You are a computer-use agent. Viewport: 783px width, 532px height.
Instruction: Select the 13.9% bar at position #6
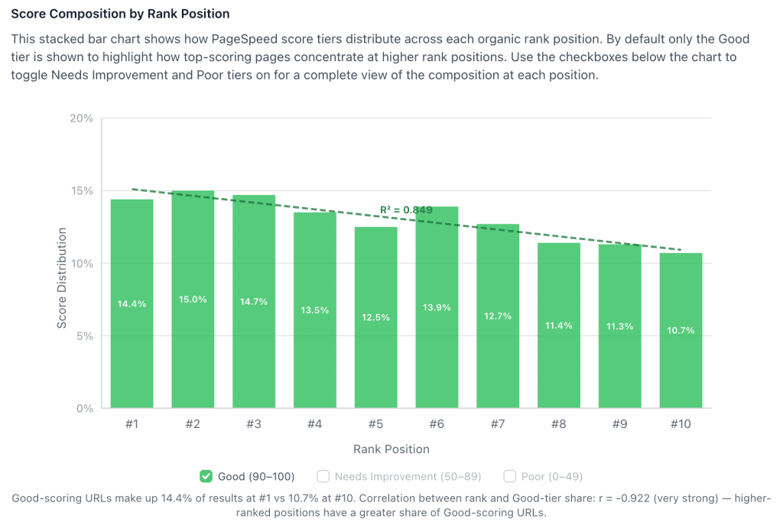click(x=437, y=306)
